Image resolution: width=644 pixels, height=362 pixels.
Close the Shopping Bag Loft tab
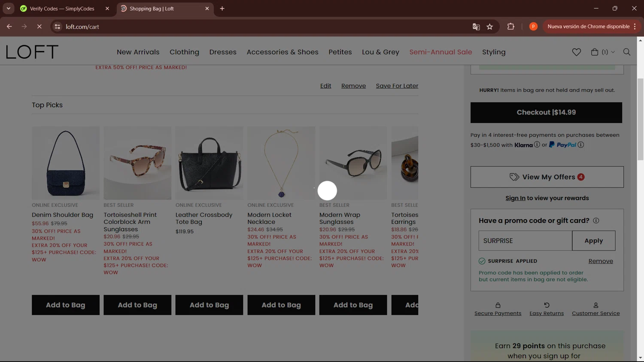[x=207, y=9]
